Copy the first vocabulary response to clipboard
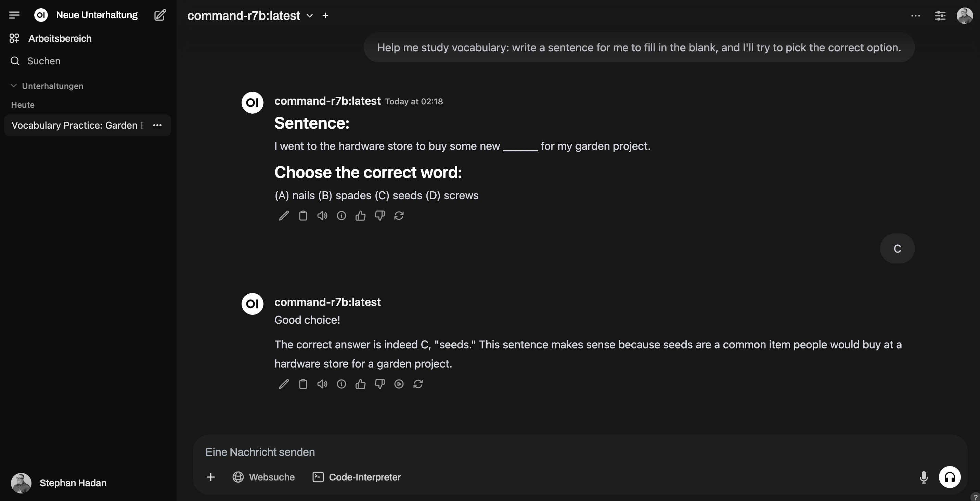The height and width of the screenshot is (501, 980). (303, 216)
